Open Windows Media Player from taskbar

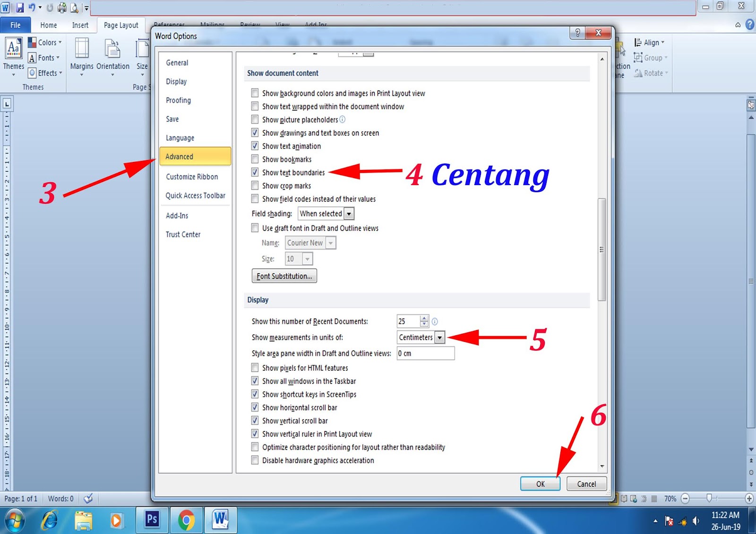coord(116,520)
